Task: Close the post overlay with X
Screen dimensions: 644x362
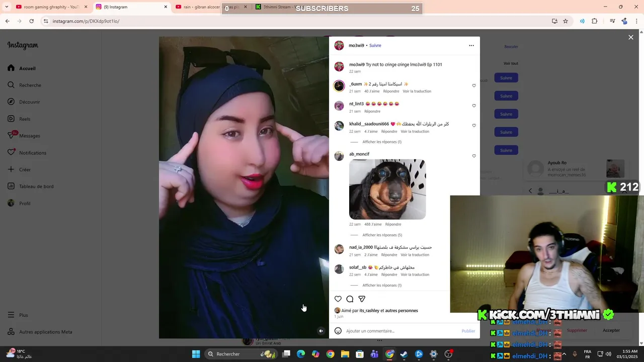Action: click(x=631, y=37)
